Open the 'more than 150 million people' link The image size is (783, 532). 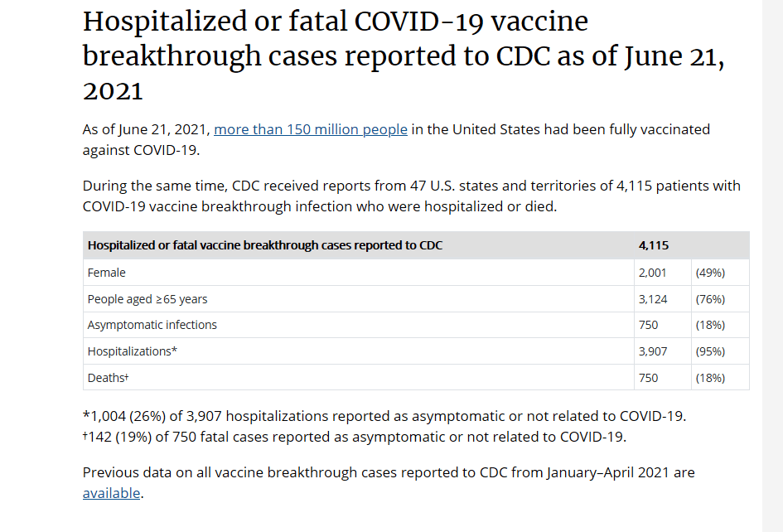tap(311, 129)
